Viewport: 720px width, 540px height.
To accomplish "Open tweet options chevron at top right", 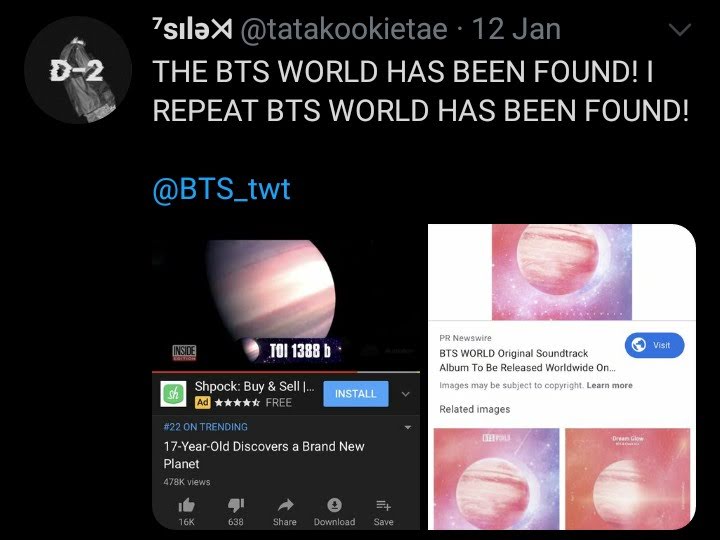I will pyautogui.click(x=680, y=30).
